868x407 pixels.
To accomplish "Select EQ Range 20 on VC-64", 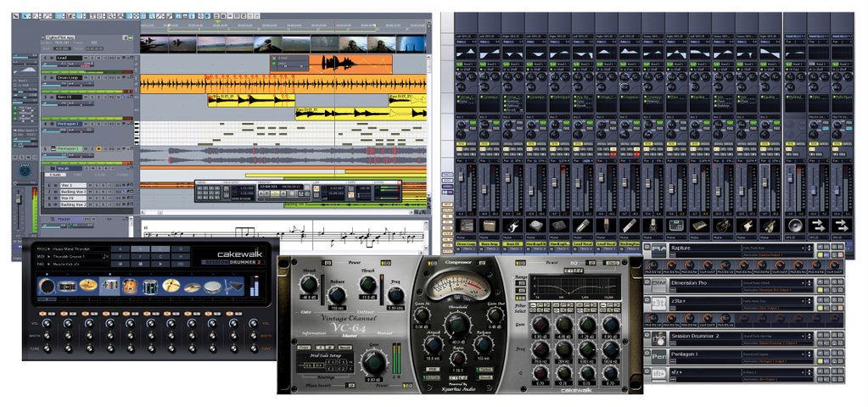I will point(520,283).
